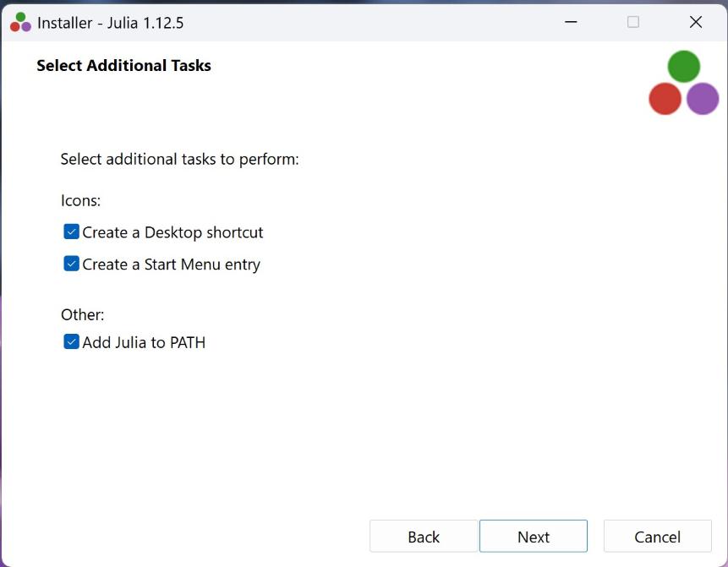Image resolution: width=728 pixels, height=567 pixels.
Task: Toggle the Add Julia to PATH checkbox
Action: tap(72, 342)
